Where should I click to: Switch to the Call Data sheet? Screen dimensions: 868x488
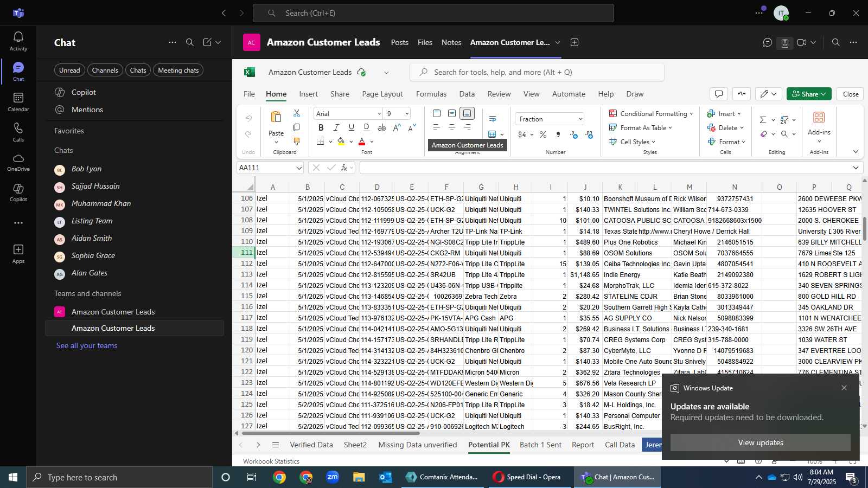[x=620, y=445]
